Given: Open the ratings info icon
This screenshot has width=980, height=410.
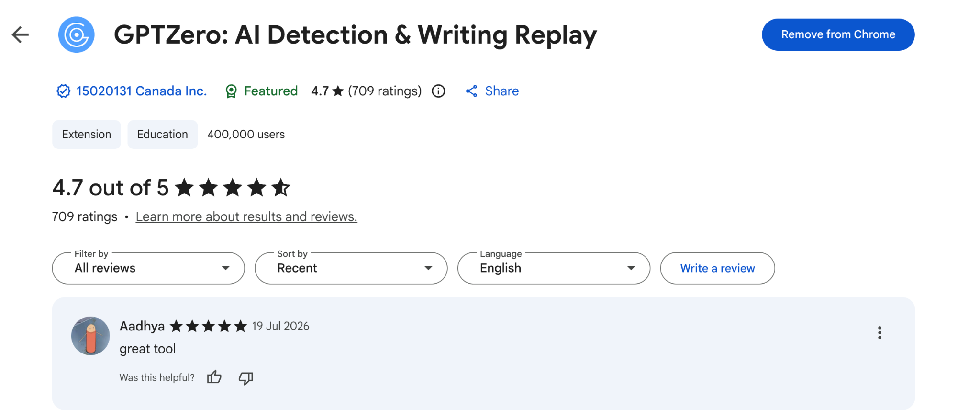Looking at the screenshot, I should [x=438, y=91].
